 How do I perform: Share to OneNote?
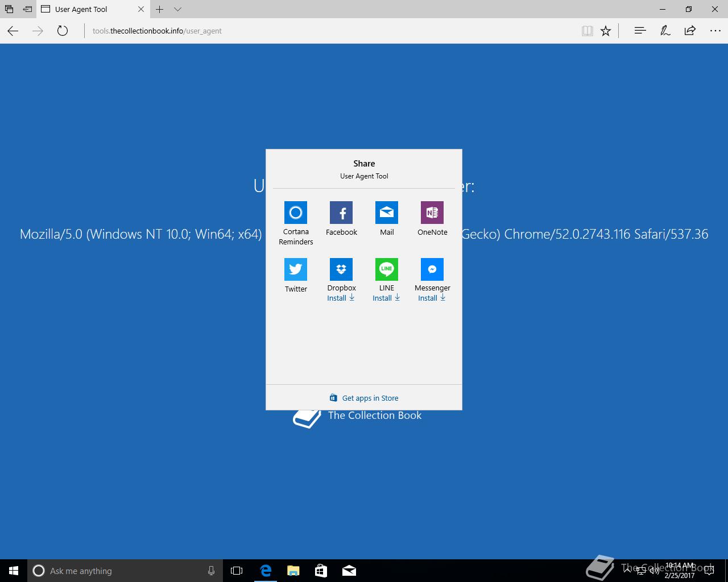point(432,219)
